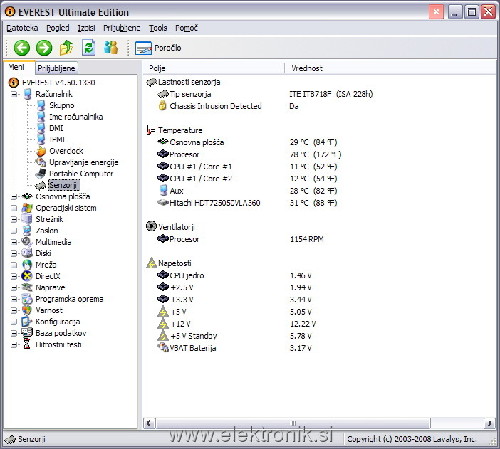Expand the Strežnik tree node
The width and height of the screenshot is (500, 449).
click(14, 219)
